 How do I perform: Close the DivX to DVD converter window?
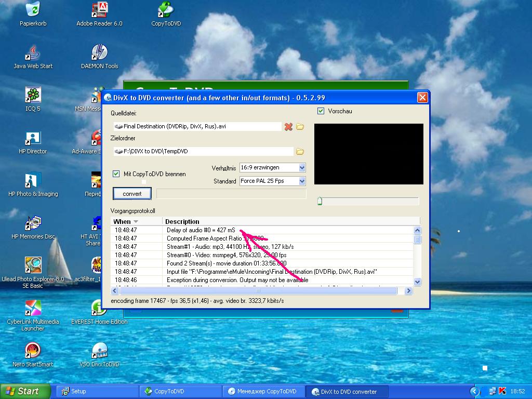[x=422, y=98]
